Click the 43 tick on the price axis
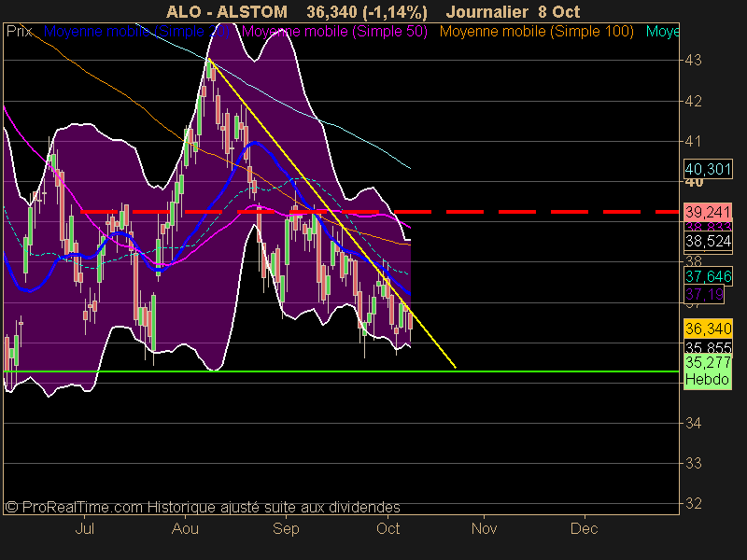 [x=693, y=61]
